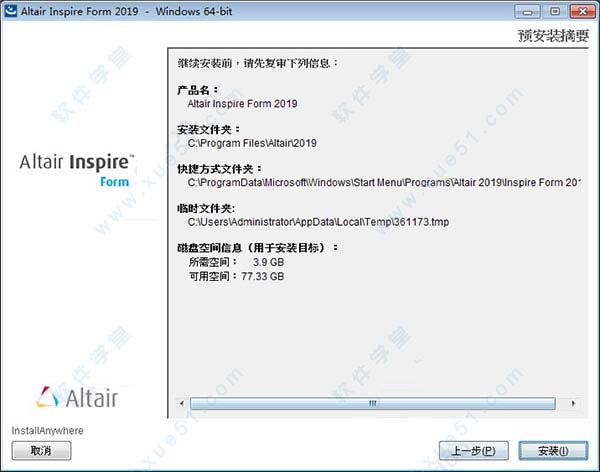Click the 预安装摘要 heading

click(x=553, y=36)
